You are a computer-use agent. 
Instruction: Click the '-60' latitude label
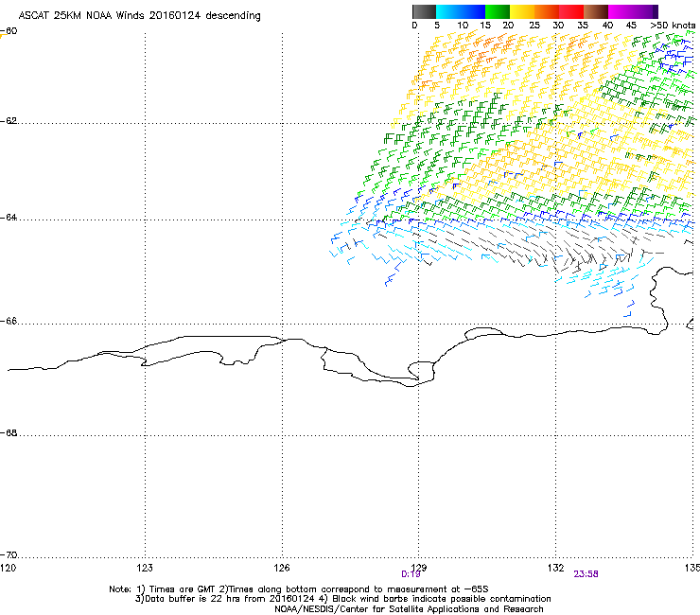tap(9, 31)
